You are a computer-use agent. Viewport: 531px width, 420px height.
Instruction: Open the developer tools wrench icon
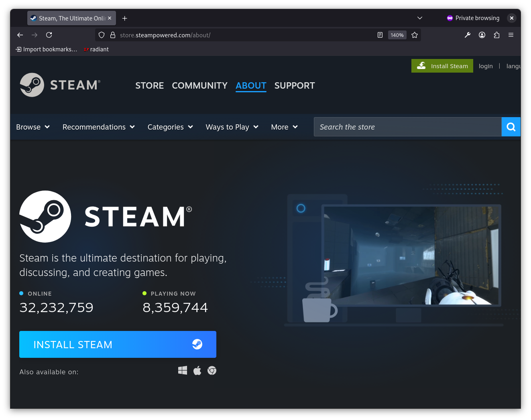pos(468,35)
